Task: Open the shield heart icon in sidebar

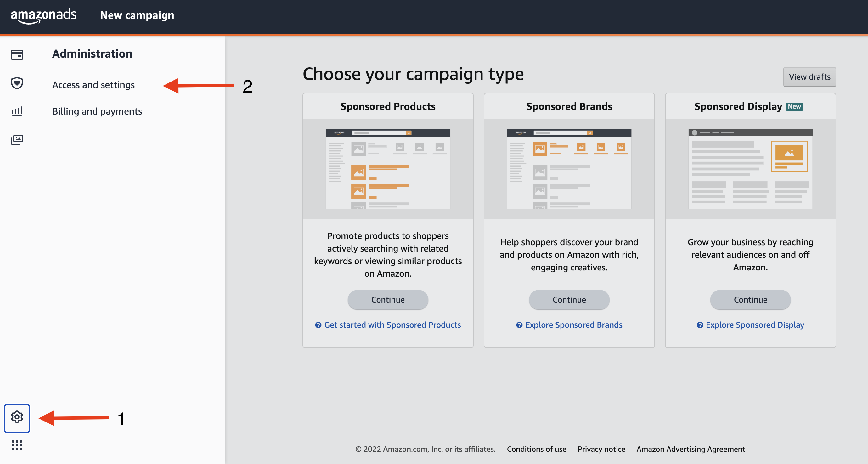Action: coord(17,83)
